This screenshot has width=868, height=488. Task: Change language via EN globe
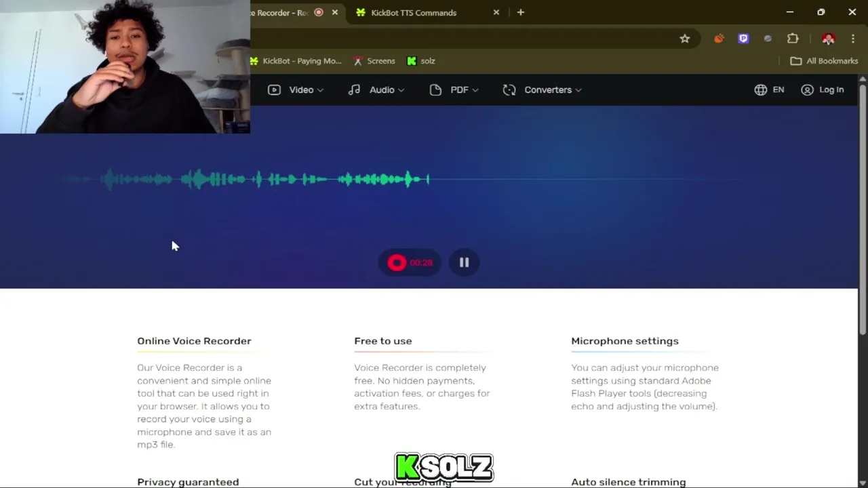769,89
